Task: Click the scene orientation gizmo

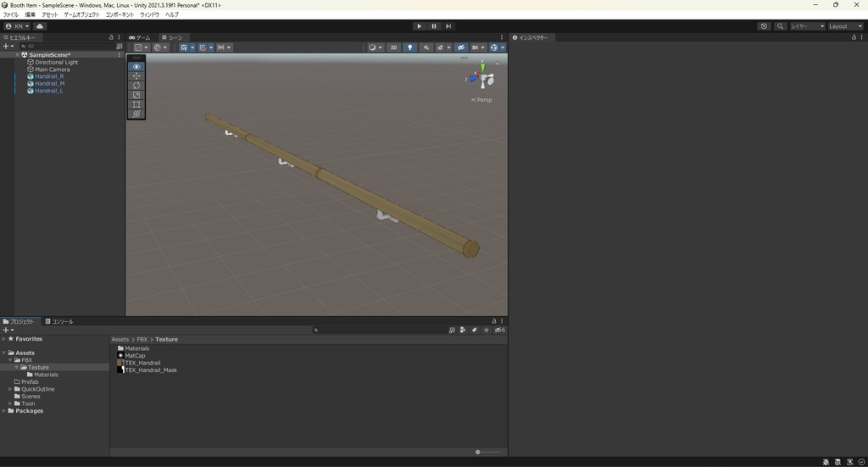Action: tap(482, 77)
